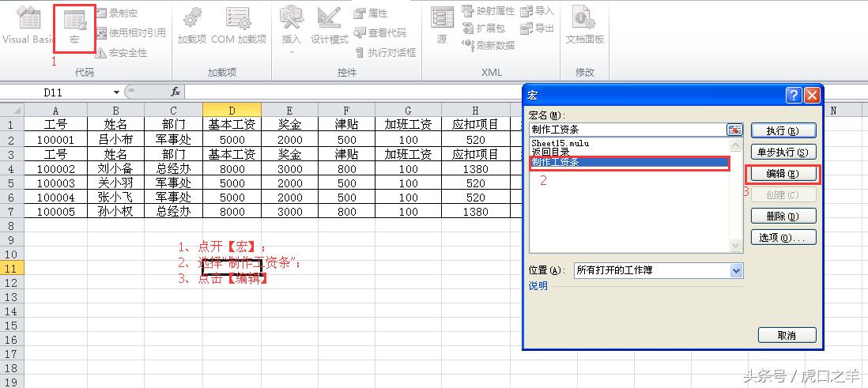Click the 取消 button

(787, 335)
